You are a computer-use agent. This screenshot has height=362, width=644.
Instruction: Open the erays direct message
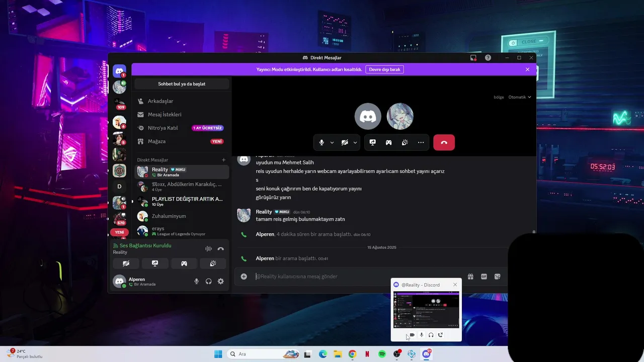[x=182, y=231]
